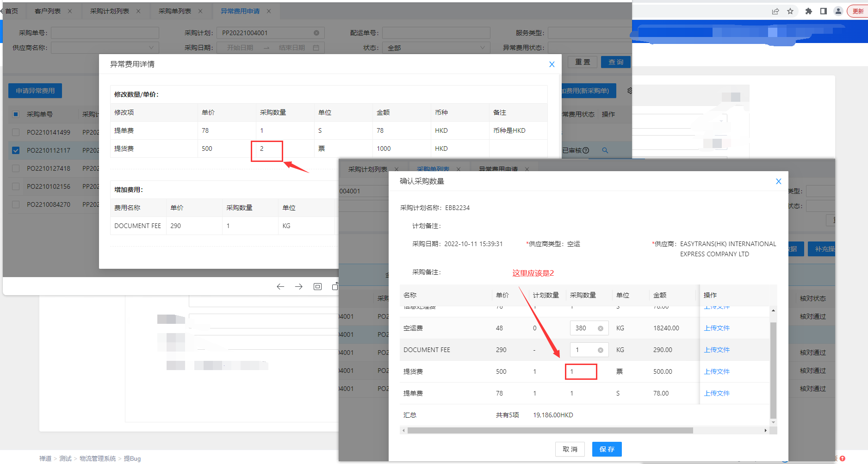This screenshot has width=868, height=464.
Task: Click the browser bookmark star icon
Action: pos(790,11)
